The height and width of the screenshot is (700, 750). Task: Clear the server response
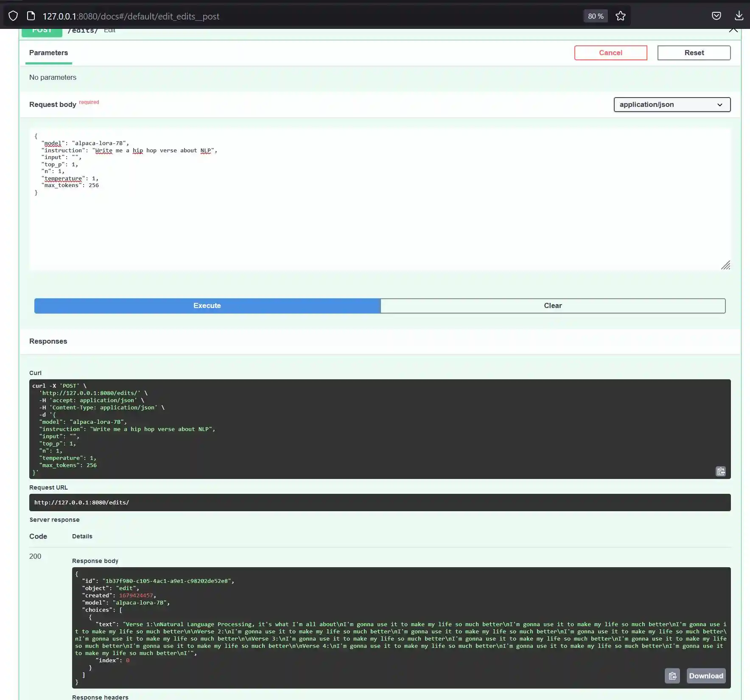(553, 305)
